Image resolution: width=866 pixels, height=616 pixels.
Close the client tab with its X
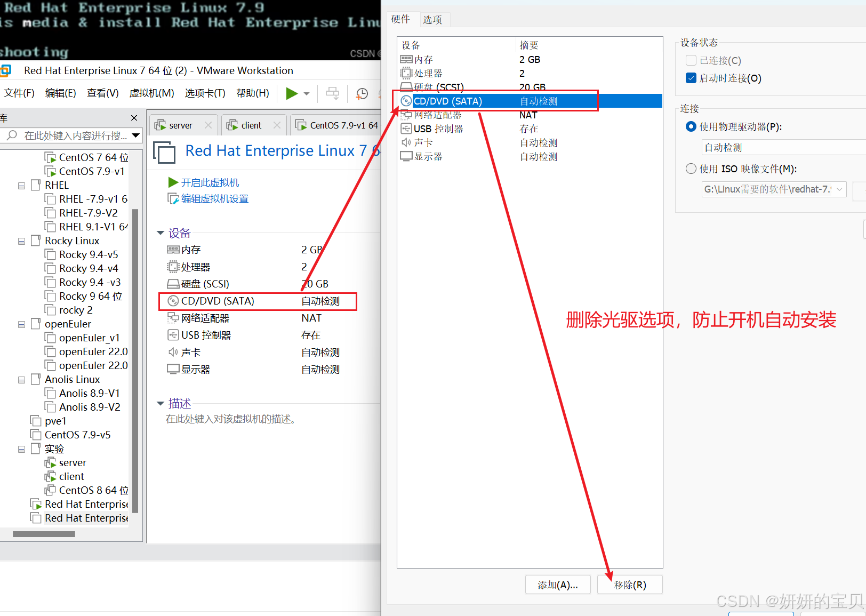pos(277,125)
